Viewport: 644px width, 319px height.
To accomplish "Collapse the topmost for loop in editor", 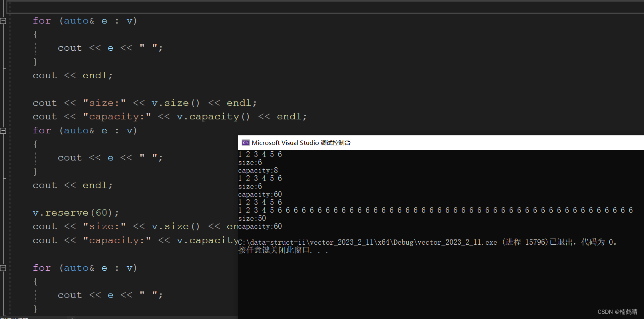I will click(x=3, y=21).
